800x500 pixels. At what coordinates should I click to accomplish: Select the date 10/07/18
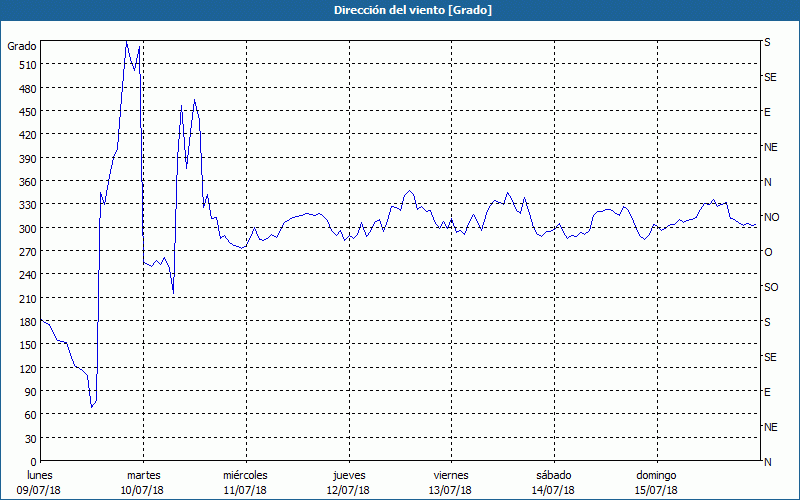coord(142,491)
